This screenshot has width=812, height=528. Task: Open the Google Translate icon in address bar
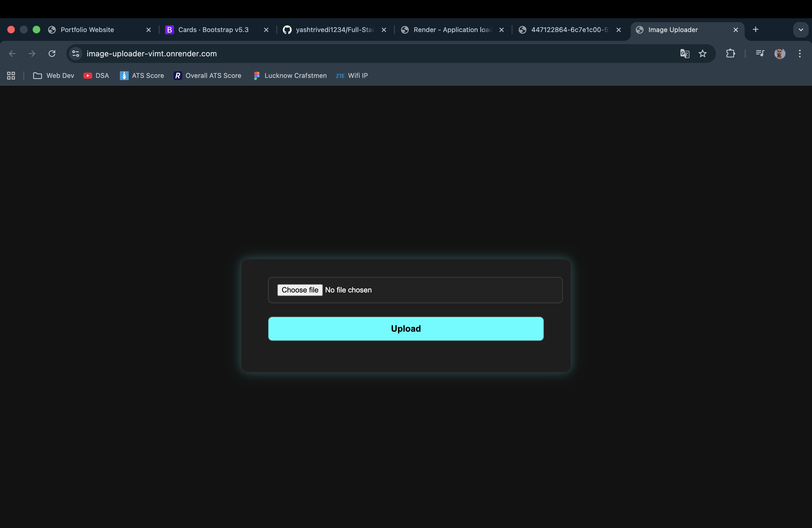coord(684,54)
